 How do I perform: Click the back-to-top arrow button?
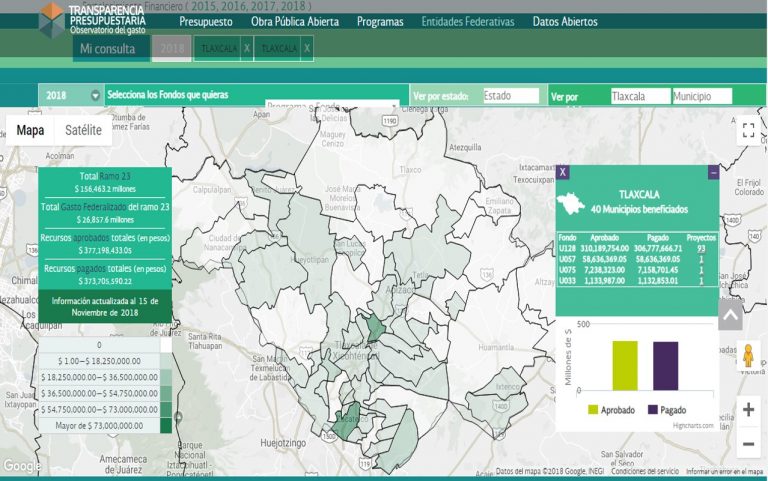[x=730, y=315]
